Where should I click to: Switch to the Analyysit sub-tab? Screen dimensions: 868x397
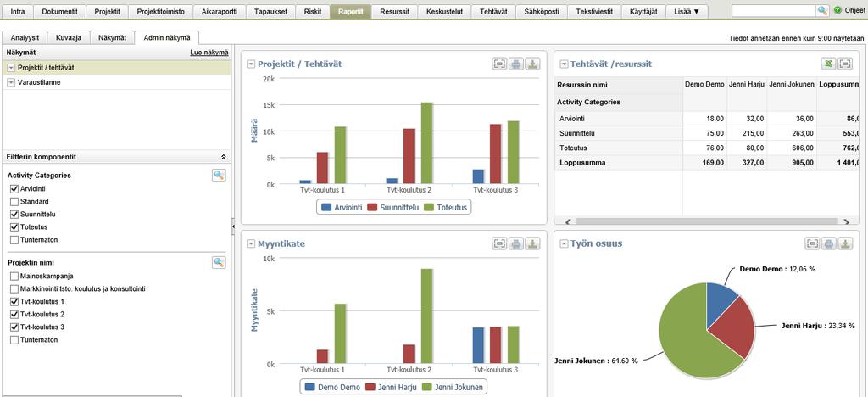point(25,37)
